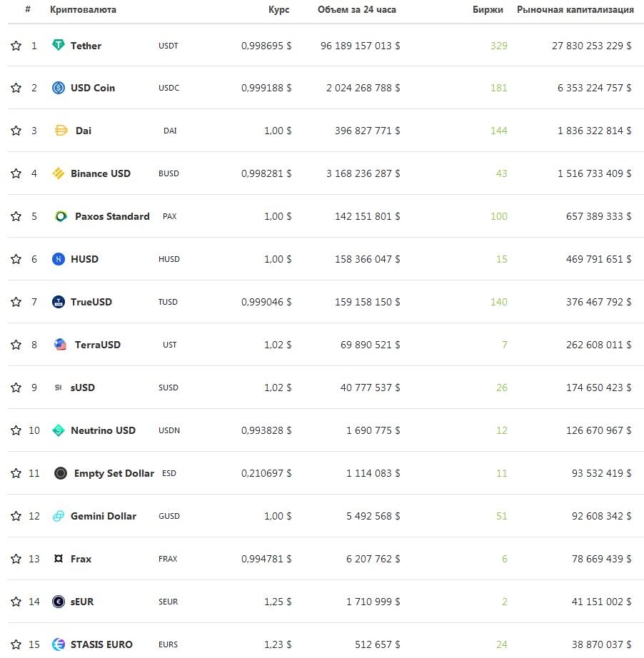
Task: Click the Dai coin logo icon
Action: point(61,131)
